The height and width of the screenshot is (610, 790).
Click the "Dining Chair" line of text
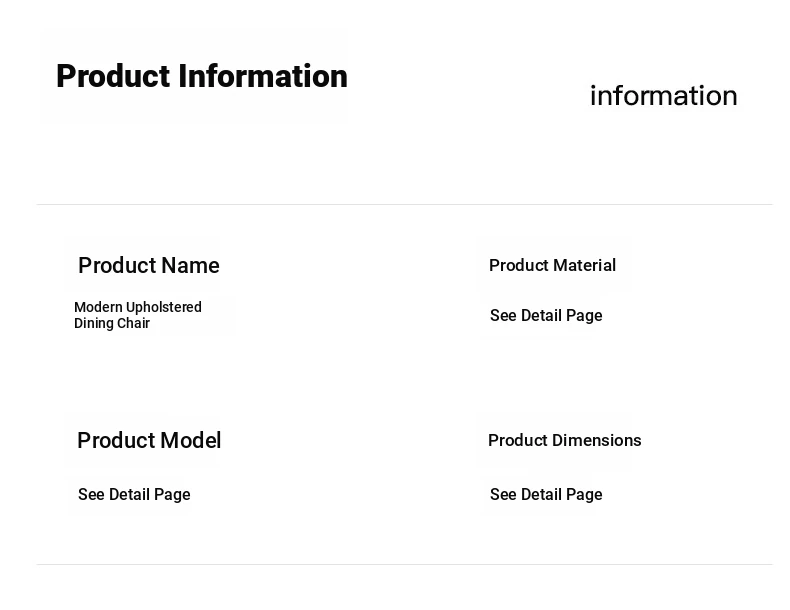click(112, 324)
